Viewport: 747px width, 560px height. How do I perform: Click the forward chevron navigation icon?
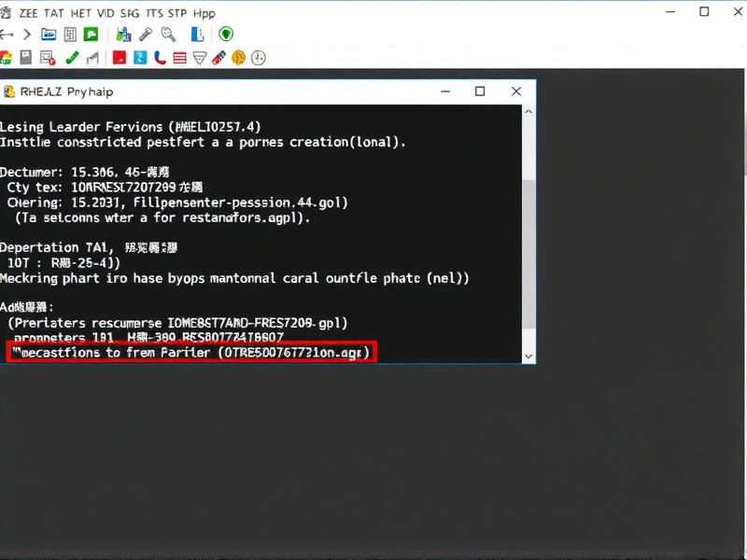point(26,35)
